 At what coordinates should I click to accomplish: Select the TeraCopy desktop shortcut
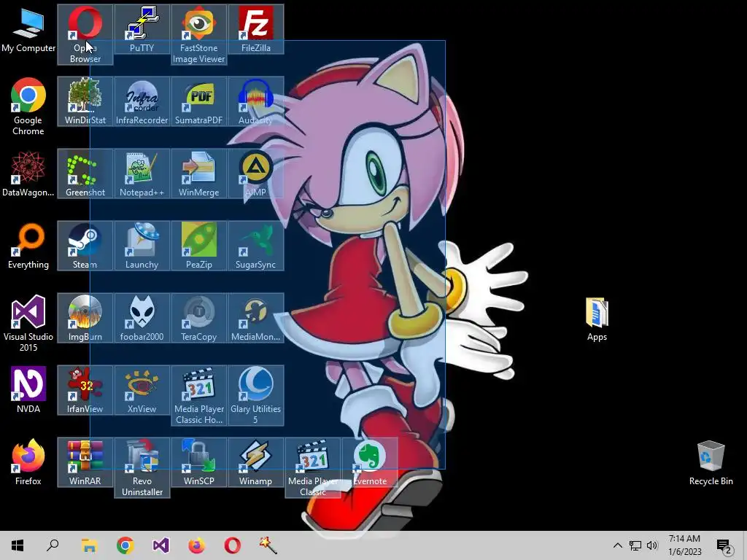199,318
